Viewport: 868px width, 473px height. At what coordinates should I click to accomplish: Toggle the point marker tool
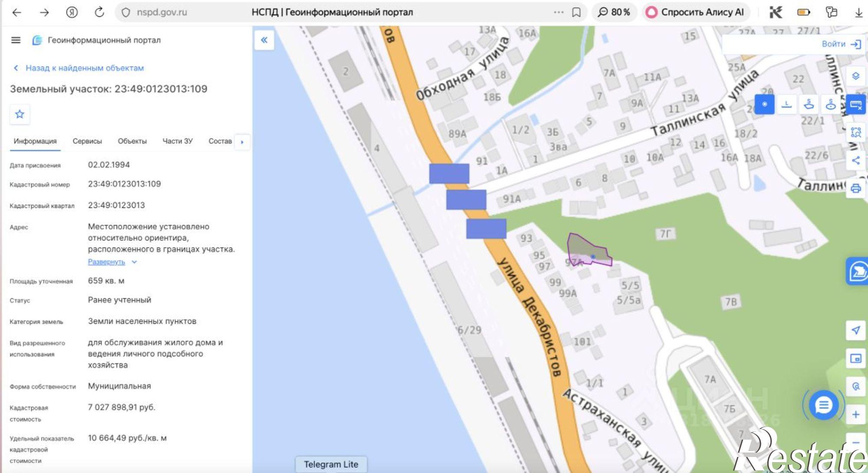click(x=764, y=104)
